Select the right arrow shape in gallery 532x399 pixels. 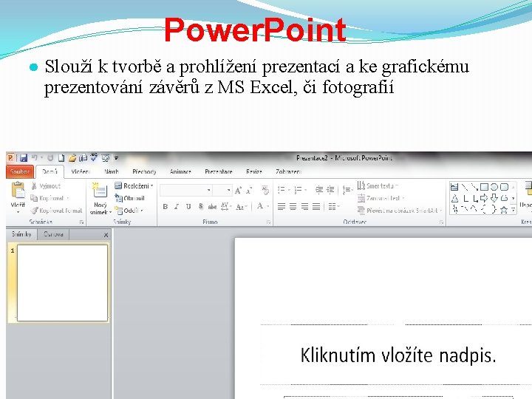(484, 198)
